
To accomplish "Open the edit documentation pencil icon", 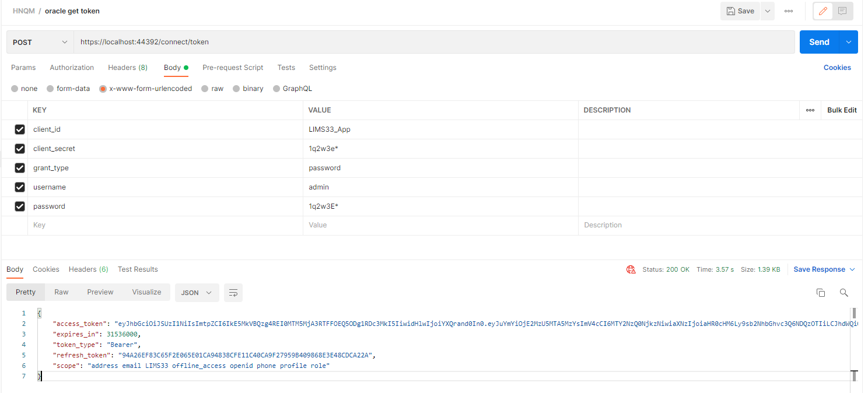I will point(823,10).
